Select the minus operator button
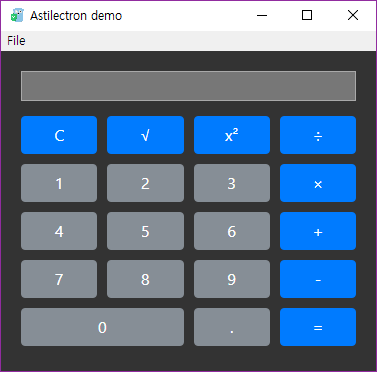The width and height of the screenshot is (377, 372). [x=318, y=279]
